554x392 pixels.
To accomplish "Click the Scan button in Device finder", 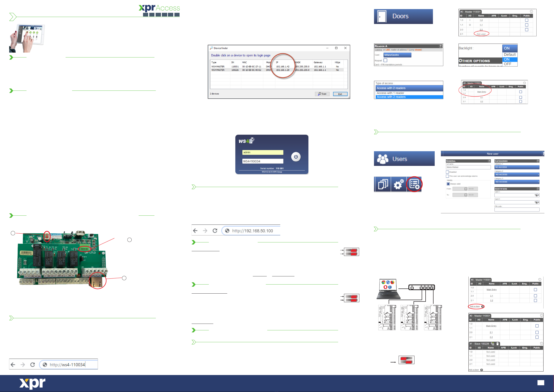I will 322,94.
